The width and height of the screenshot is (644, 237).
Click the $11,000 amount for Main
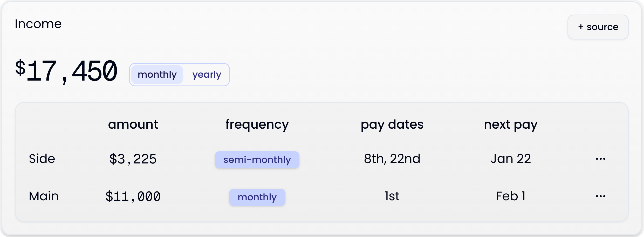[133, 196]
